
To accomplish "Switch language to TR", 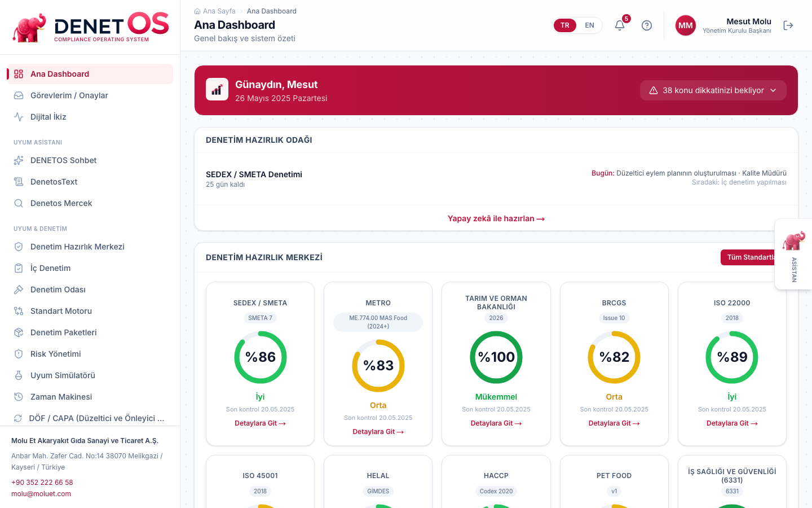I will 565,25.
